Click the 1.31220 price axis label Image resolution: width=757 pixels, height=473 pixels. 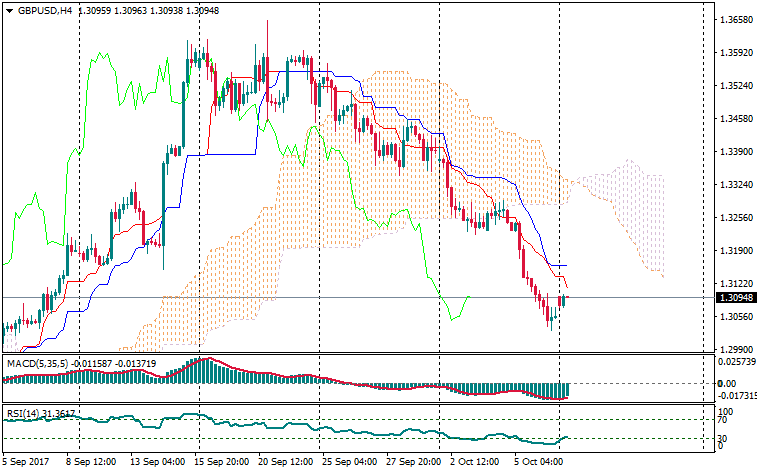click(735, 283)
